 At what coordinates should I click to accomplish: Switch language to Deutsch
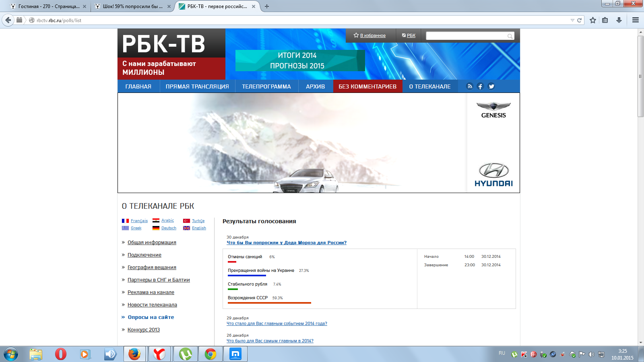pos(169,228)
